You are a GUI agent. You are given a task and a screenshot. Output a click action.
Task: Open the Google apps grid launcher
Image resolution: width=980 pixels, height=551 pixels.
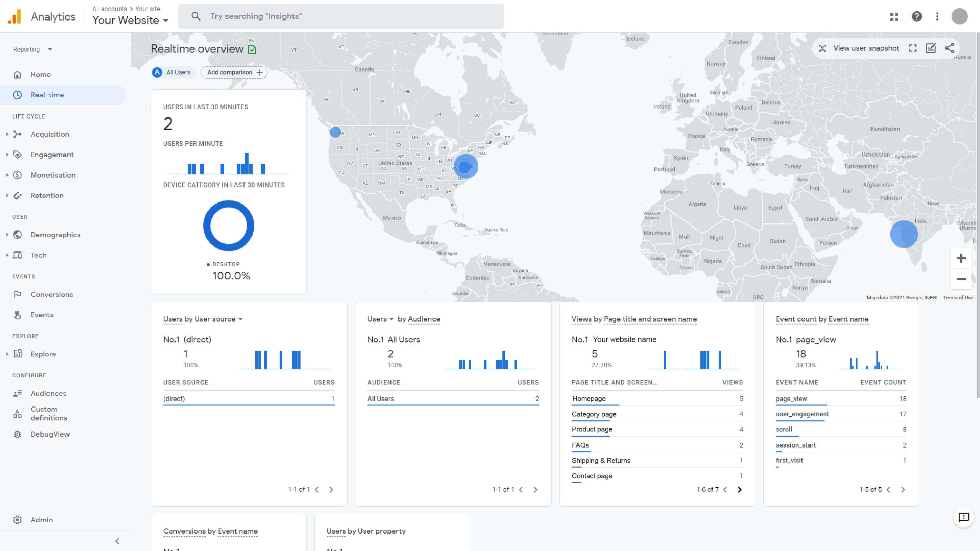[x=894, y=16]
